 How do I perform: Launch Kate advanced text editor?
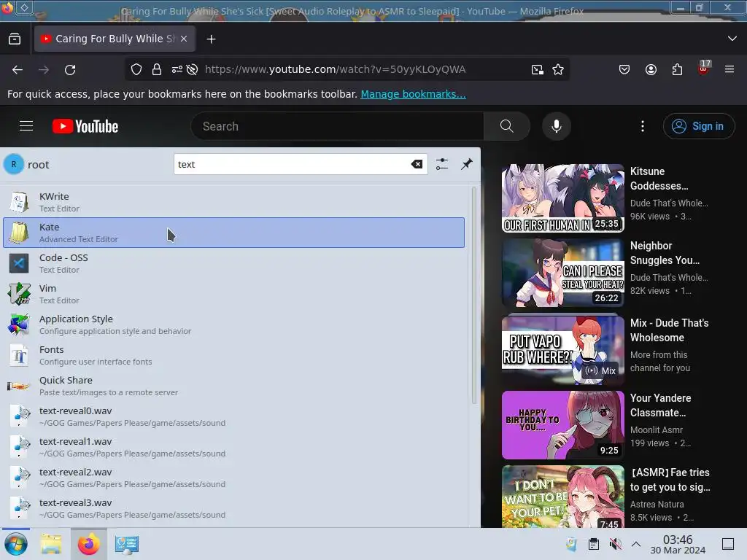[234, 233]
